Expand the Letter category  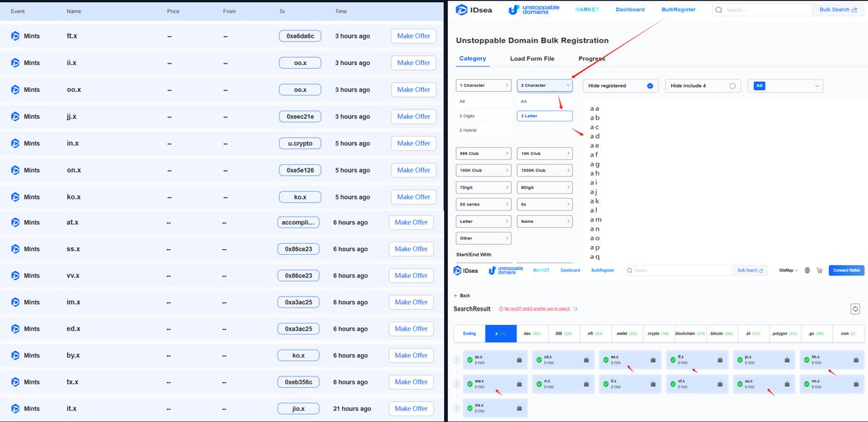pyautogui.click(x=484, y=221)
